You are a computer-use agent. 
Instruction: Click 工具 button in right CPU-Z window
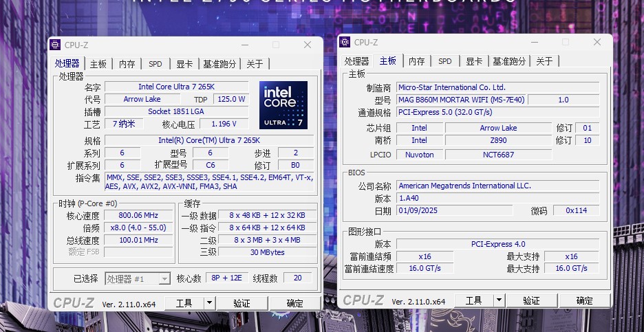click(x=473, y=300)
